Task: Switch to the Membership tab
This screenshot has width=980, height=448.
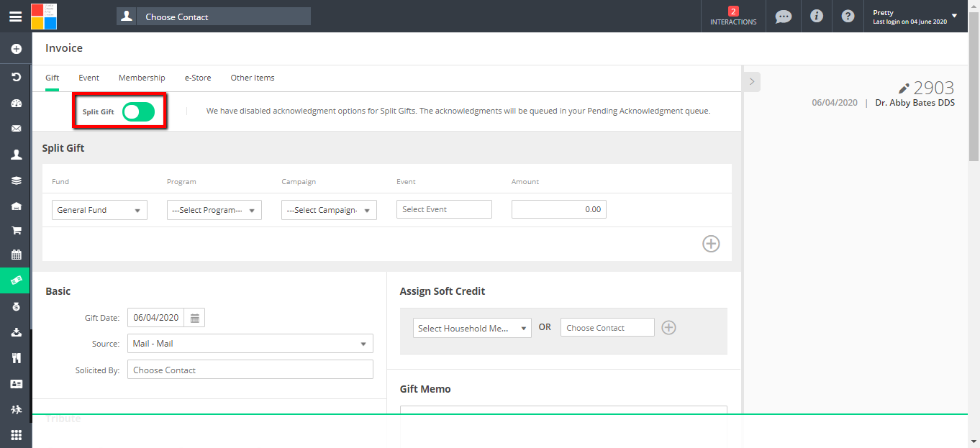Action: 142,78
